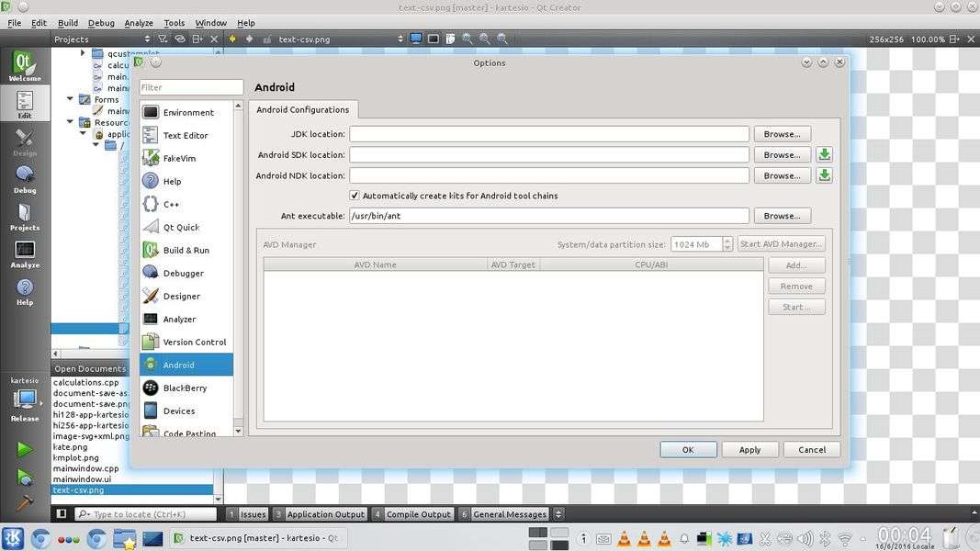Open the Welcome mode
Screen dimensions: 980x551
tap(25, 66)
